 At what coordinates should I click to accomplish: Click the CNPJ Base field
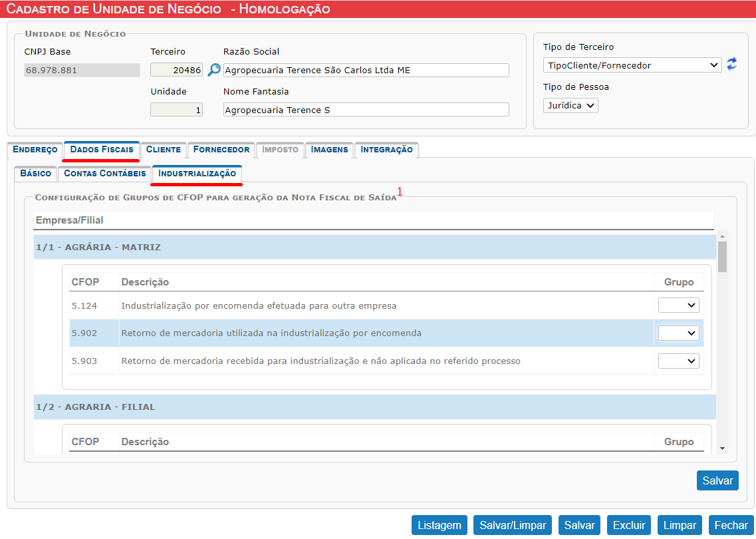(x=82, y=70)
